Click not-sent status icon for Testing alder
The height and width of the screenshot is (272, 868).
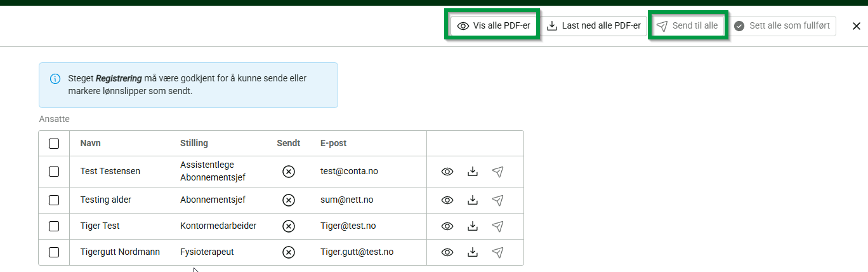[x=289, y=200]
